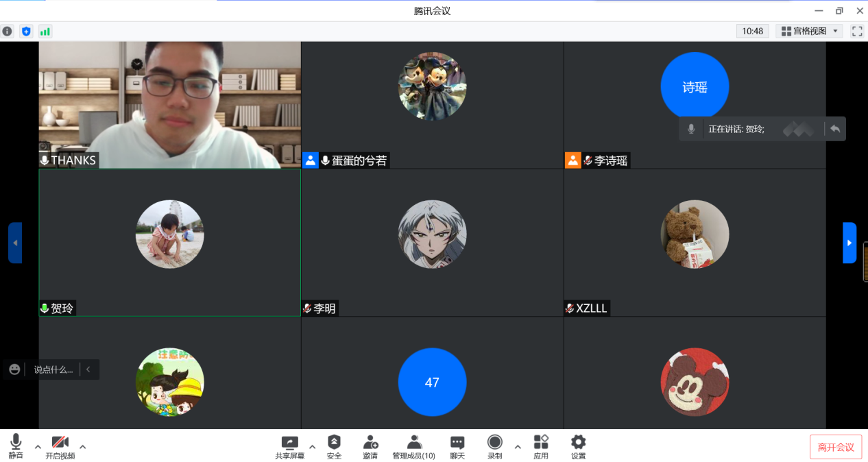
Task: Open the 宫格视图 layout dropdown
Action: coord(809,31)
